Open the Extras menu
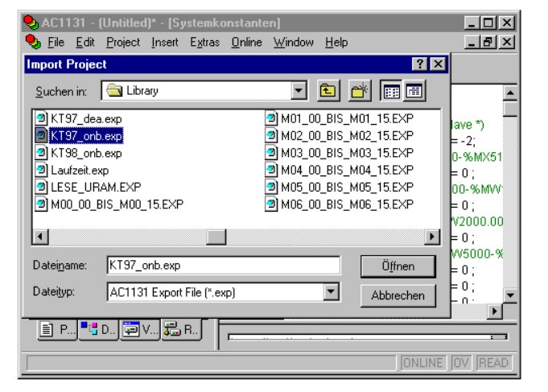 [x=204, y=42]
